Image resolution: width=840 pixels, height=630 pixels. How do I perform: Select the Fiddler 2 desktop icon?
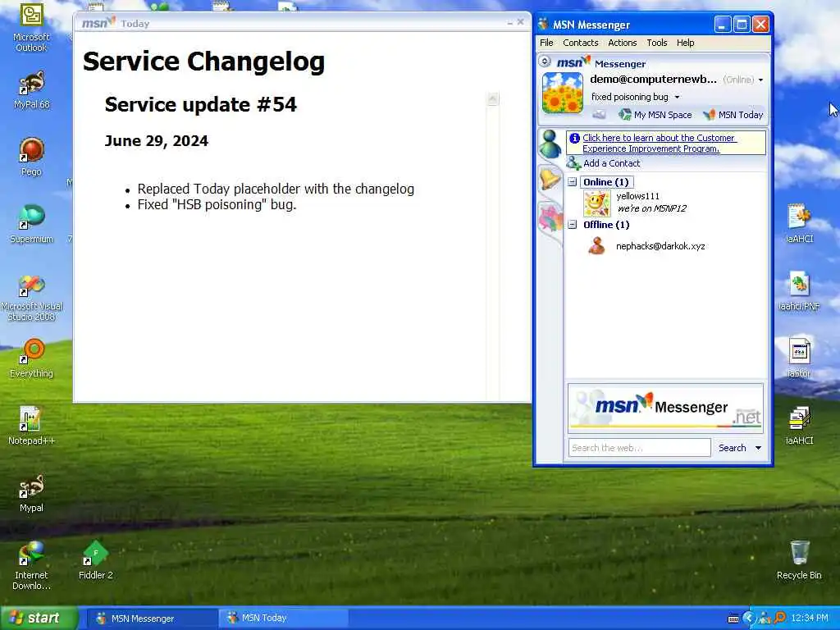(x=95, y=560)
